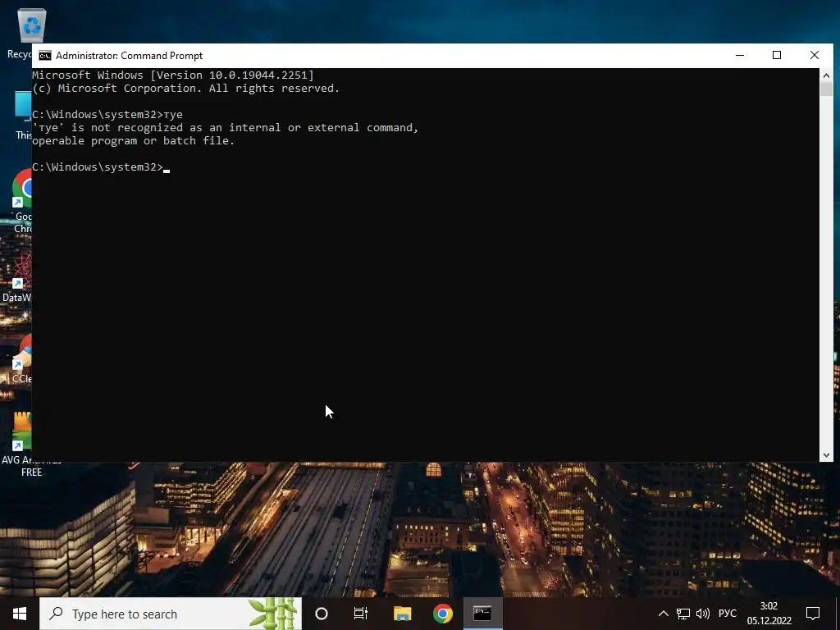The image size is (840, 630).
Task: Show hidden system tray icons
Action: (663, 614)
